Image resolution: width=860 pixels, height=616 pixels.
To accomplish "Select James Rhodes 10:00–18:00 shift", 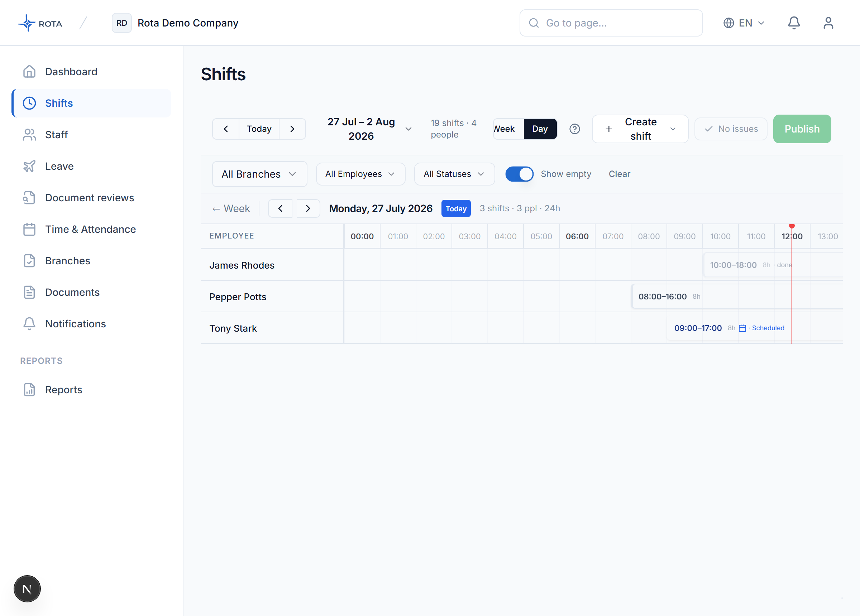I will [773, 265].
